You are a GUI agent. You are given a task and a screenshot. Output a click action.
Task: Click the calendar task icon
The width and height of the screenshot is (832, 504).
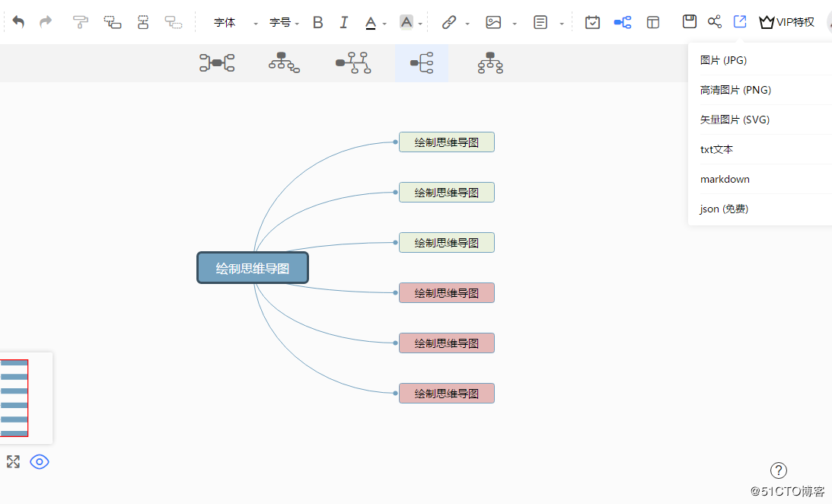pos(592,22)
